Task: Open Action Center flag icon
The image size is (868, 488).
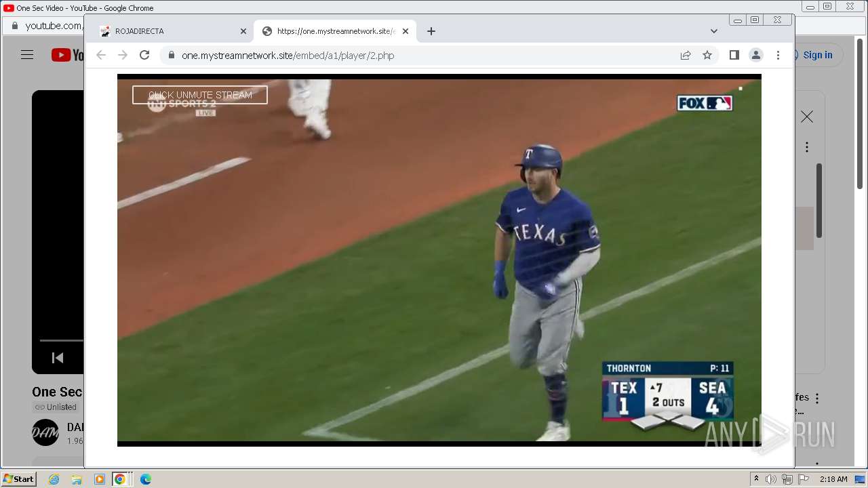Action: 804,479
